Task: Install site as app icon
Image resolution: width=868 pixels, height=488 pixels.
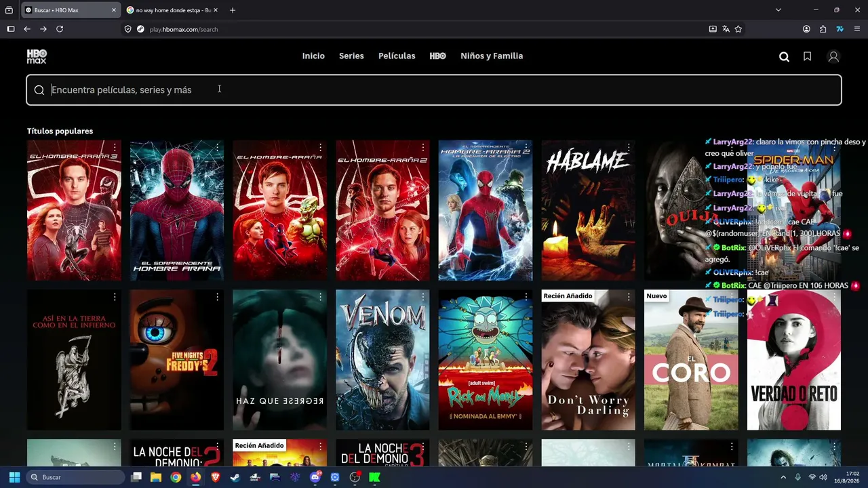Action: click(713, 29)
